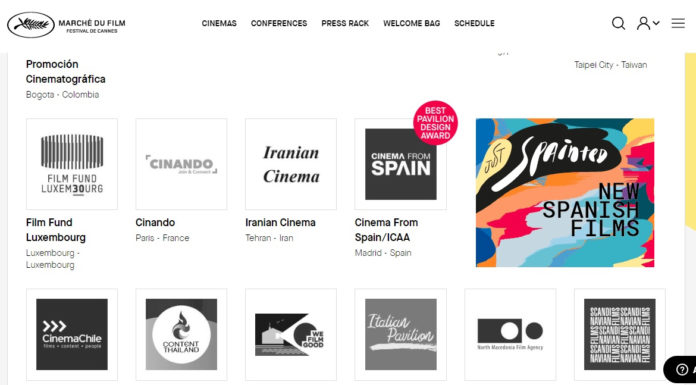Open the hamburger menu icon

tap(678, 23)
